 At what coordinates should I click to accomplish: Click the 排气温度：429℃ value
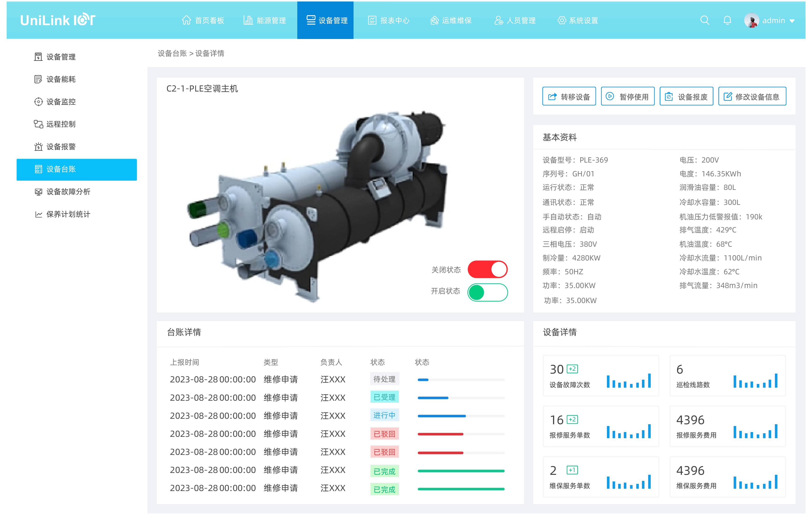[708, 230]
